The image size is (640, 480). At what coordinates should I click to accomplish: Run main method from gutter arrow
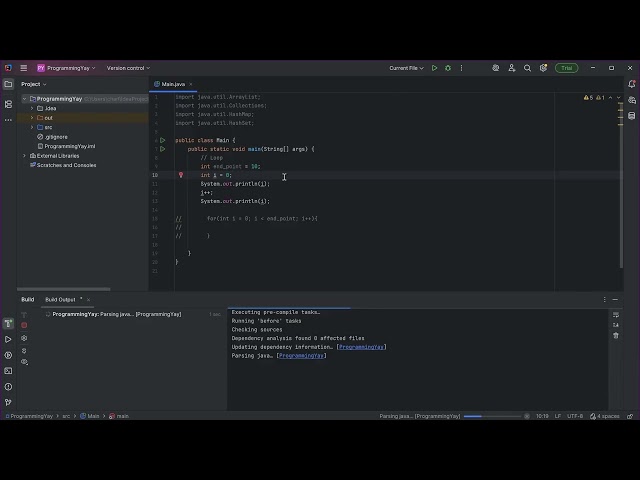pos(162,149)
